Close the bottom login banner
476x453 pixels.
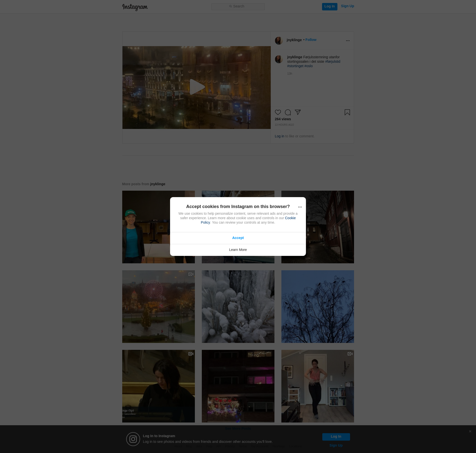[470, 431]
